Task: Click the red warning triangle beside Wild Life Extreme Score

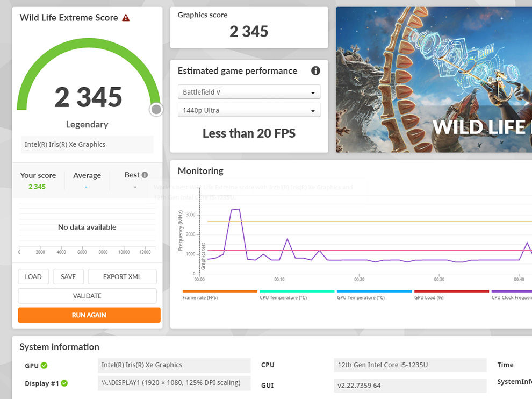Action: pyautogui.click(x=126, y=18)
